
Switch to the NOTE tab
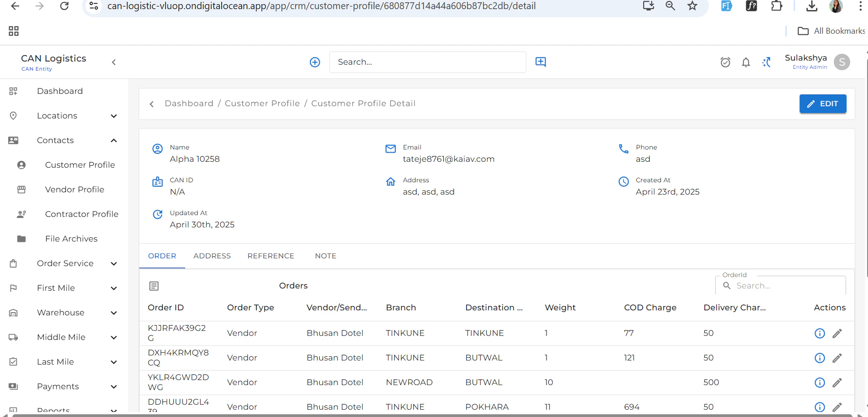click(326, 256)
